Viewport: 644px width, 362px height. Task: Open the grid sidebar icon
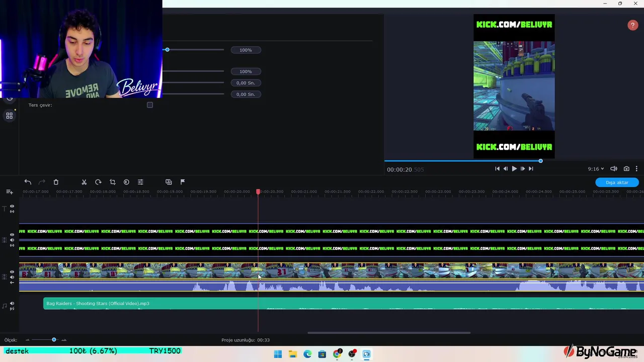click(9, 116)
